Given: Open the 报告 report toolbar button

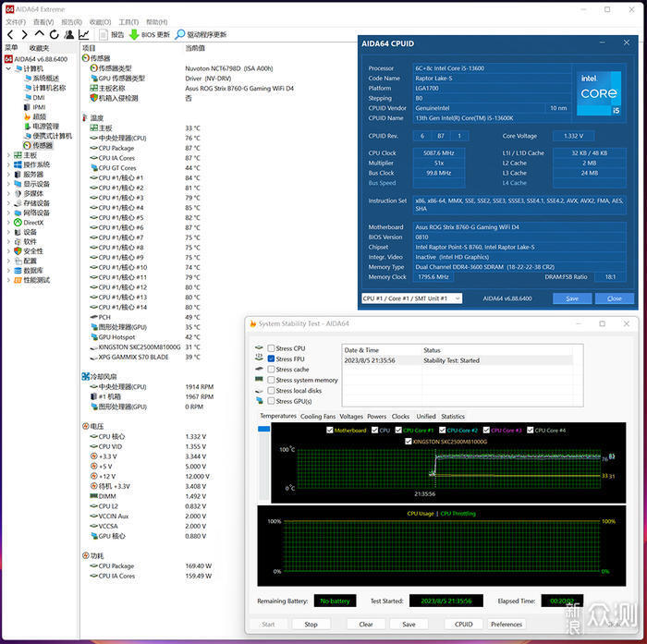Looking at the screenshot, I should point(112,35).
